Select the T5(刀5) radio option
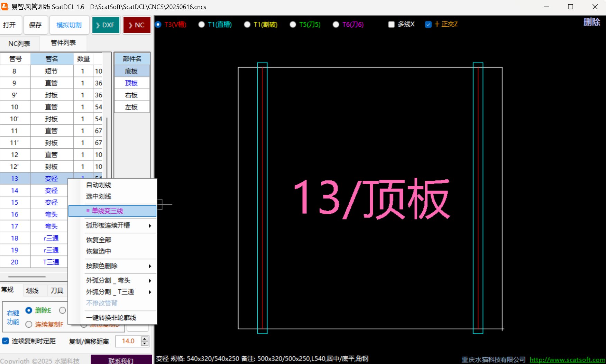 pyautogui.click(x=293, y=24)
